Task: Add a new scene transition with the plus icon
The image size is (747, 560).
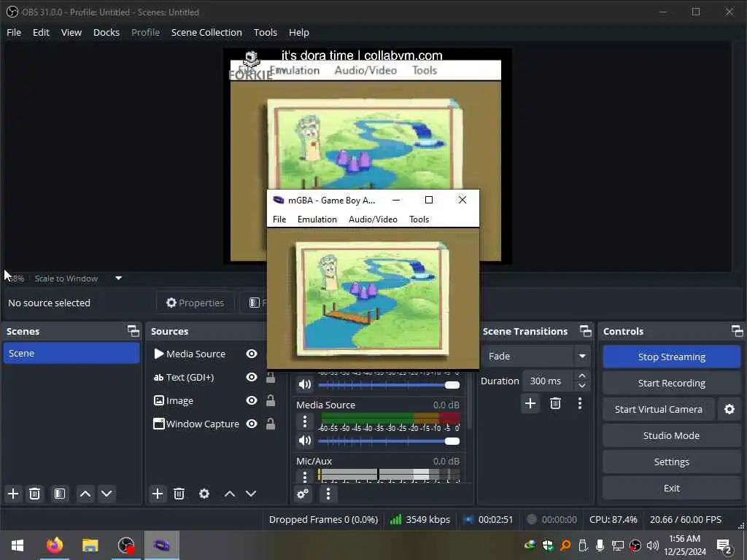Action: click(x=530, y=404)
